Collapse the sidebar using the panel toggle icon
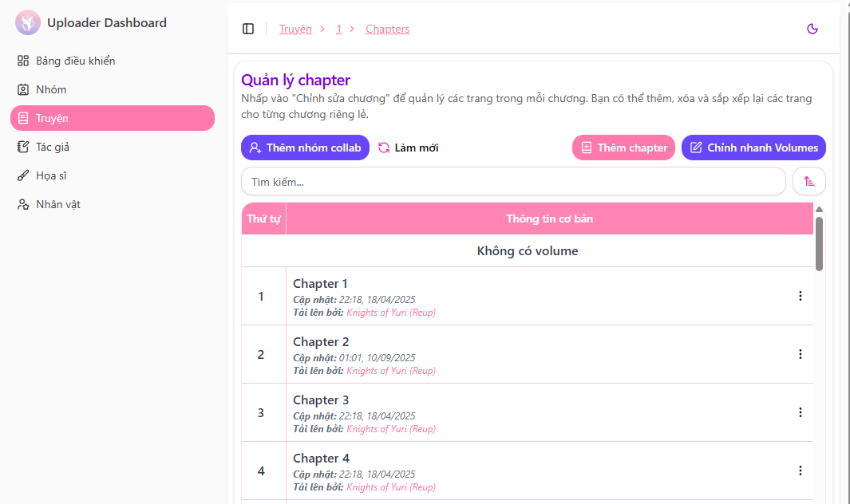This screenshot has height=504, width=850. [x=248, y=29]
